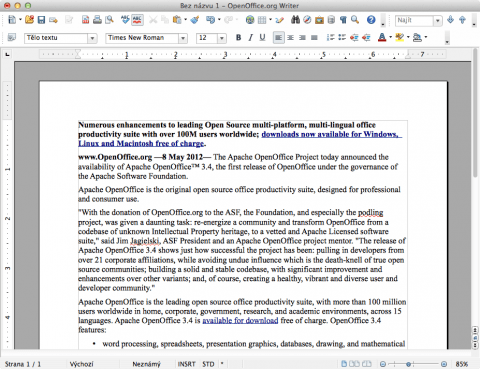The width and height of the screenshot is (480, 369).
Task: Insert a table with the grid icon
Action: [x=262, y=20]
